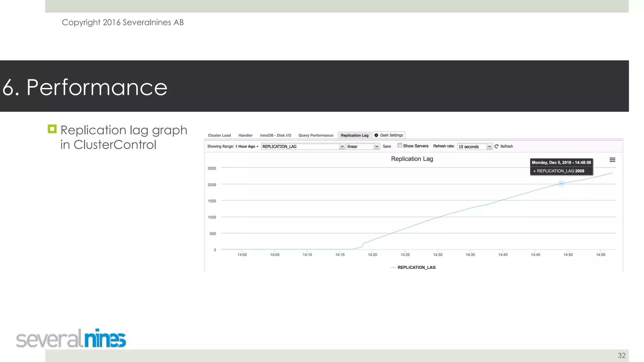644x362 pixels.
Task: Click the green bullet square icon
Action: 52,129
